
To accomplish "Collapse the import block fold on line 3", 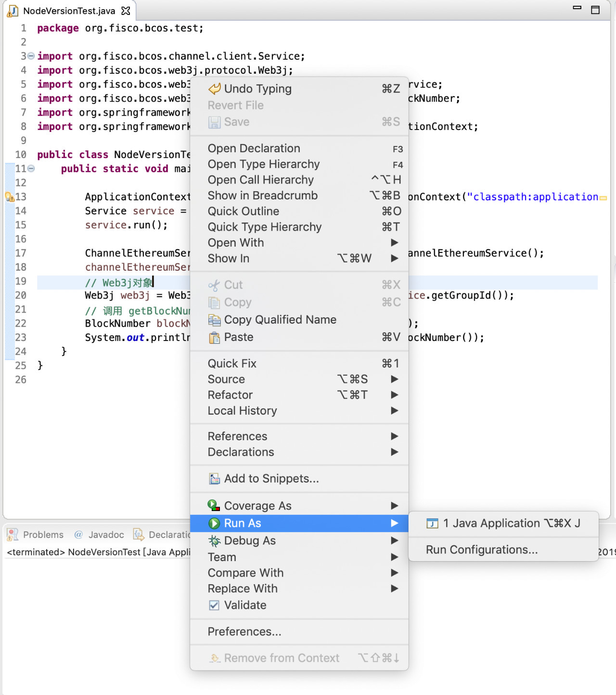I will click(31, 56).
